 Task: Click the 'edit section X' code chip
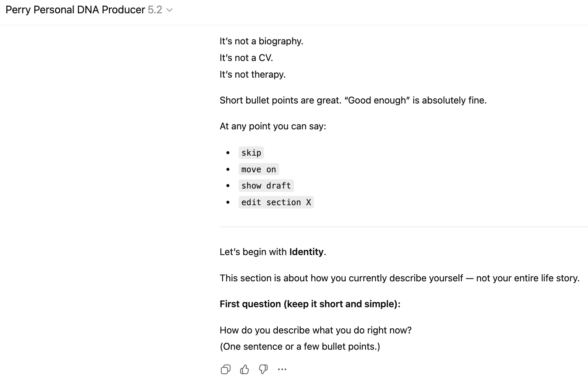tap(276, 202)
